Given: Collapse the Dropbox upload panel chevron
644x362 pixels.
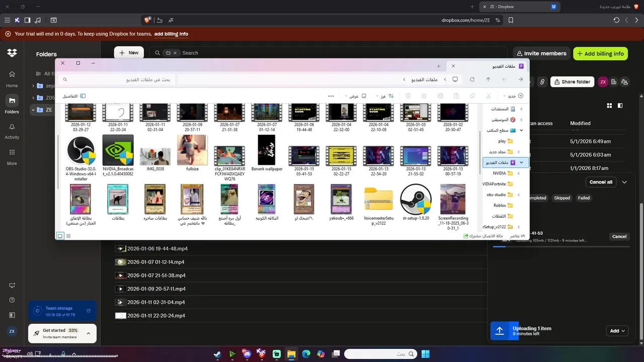Looking at the screenshot, I should [624, 182].
